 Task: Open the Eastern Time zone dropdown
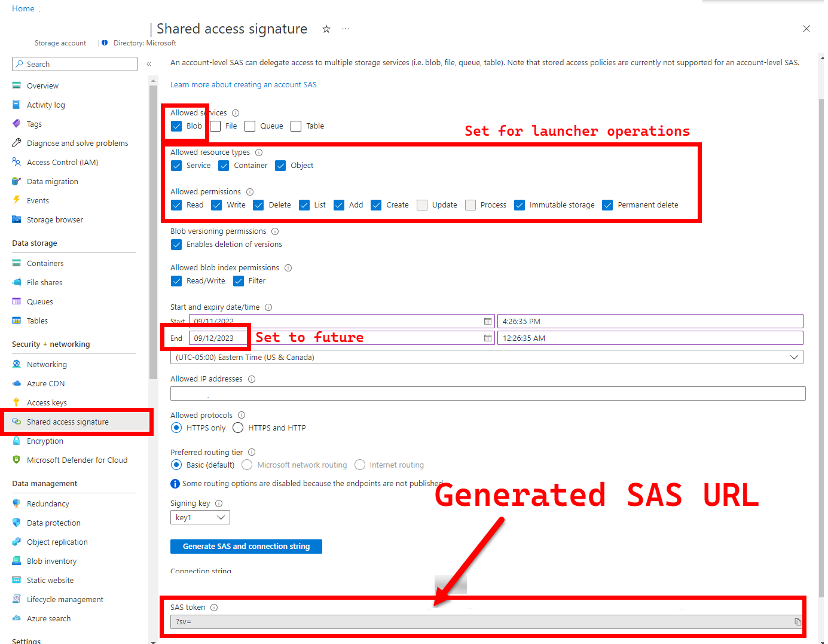point(794,357)
